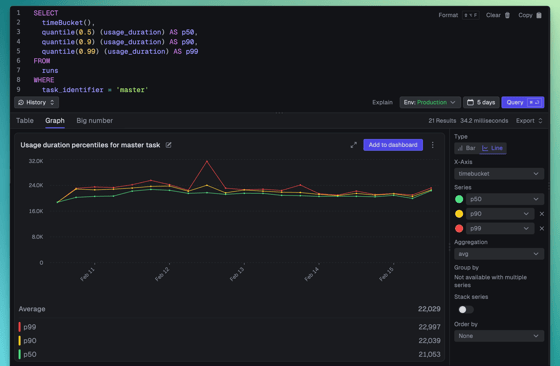
Task: Click the p99 peak data point on chart
Action: pos(207,161)
